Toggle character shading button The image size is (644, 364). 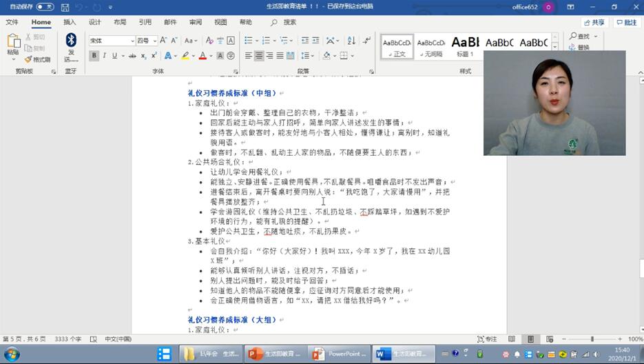pos(220,56)
